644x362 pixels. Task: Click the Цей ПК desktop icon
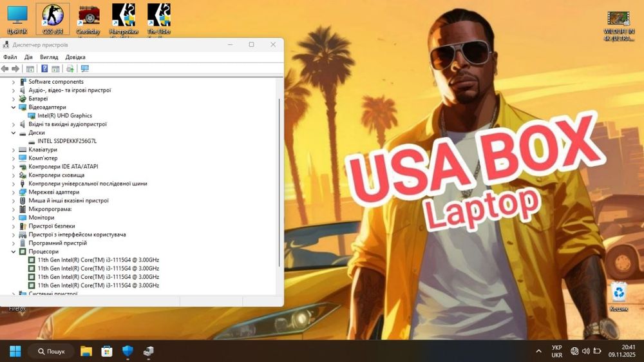pos(17,20)
